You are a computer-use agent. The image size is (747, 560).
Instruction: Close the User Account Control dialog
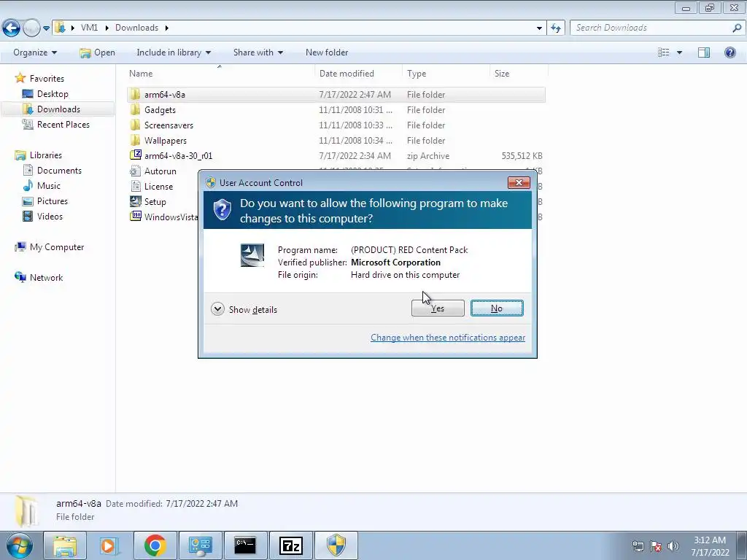pos(519,182)
